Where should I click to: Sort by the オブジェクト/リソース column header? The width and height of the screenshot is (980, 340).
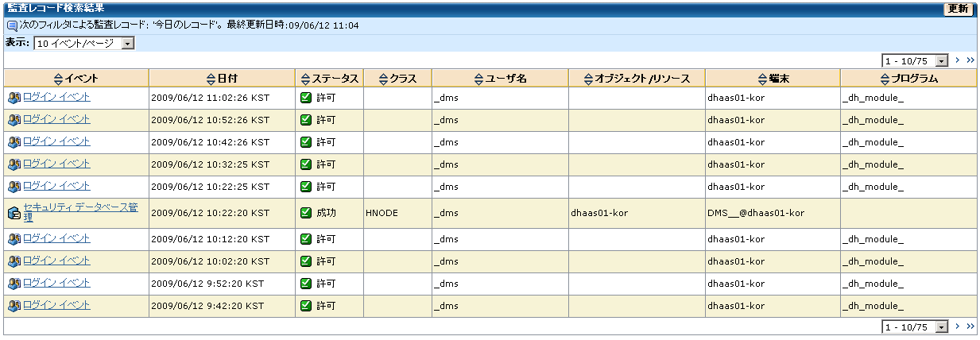pyautogui.click(x=637, y=78)
